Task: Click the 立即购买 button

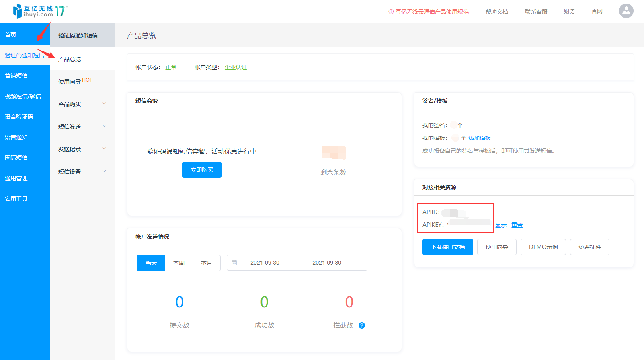Action: pyautogui.click(x=202, y=170)
